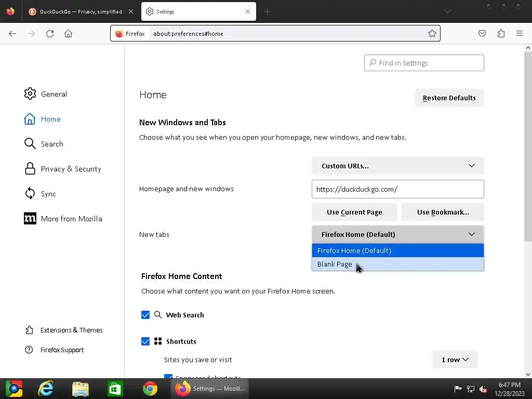
Task: Click the scrollbar down arrow
Action: coord(528,375)
